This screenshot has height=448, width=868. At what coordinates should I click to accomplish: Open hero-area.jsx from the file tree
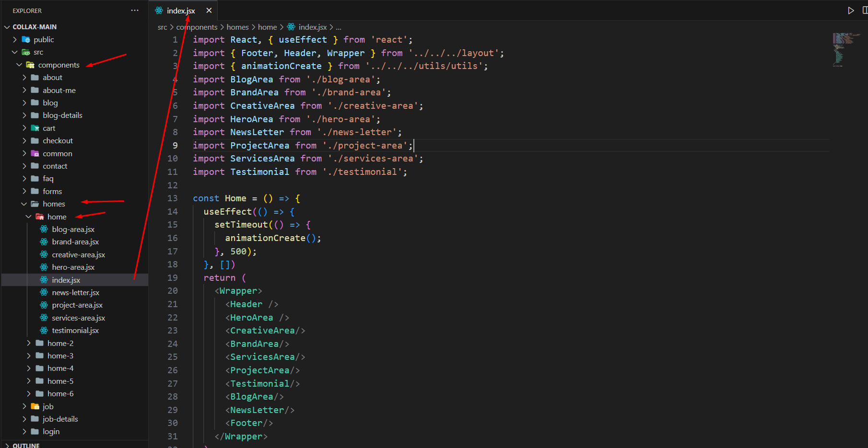(x=73, y=267)
